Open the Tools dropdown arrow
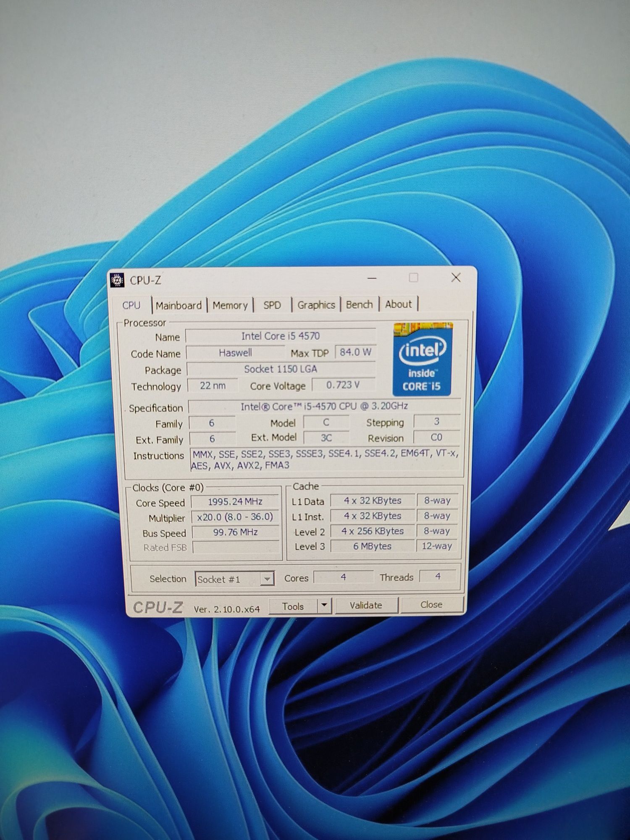 (324, 606)
